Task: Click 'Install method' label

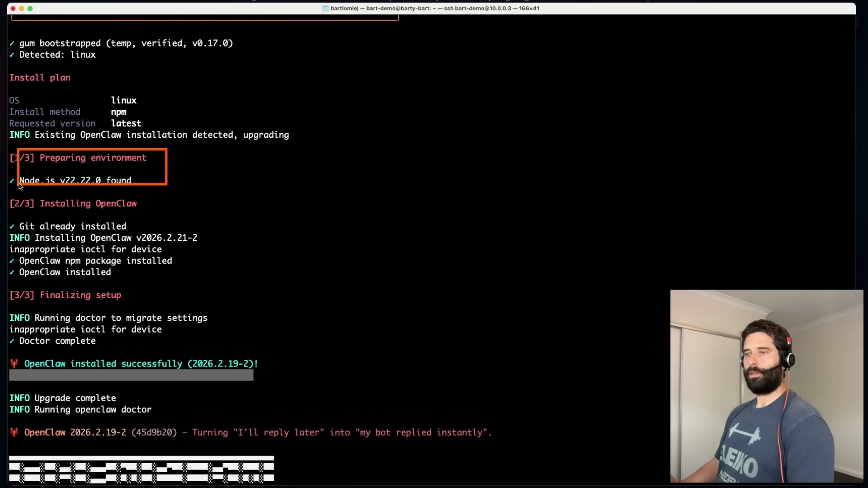Action: pyautogui.click(x=45, y=112)
